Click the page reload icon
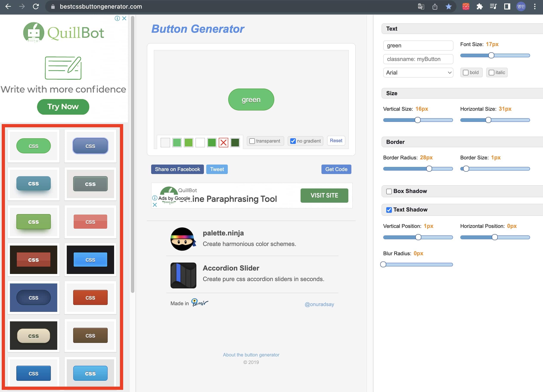The image size is (543, 392). [x=36, y=6]
